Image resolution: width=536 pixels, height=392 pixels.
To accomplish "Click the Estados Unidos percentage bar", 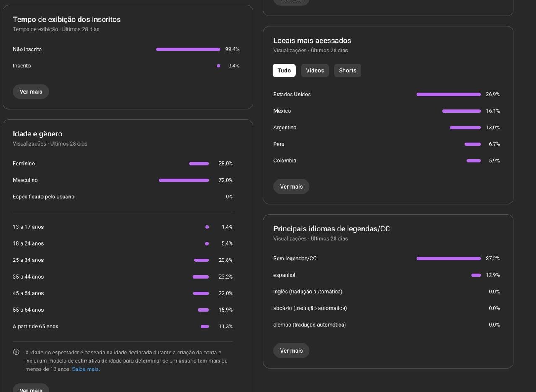I will point(448,95).
